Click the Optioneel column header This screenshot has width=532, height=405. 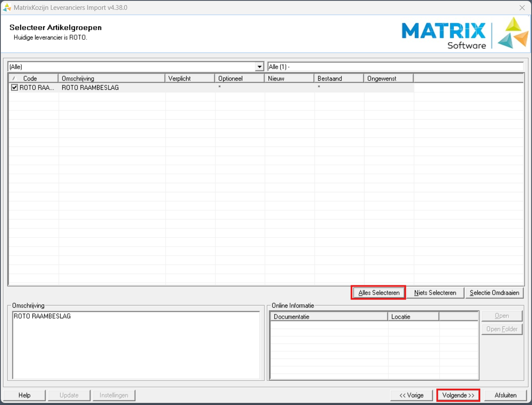(240, 78)
